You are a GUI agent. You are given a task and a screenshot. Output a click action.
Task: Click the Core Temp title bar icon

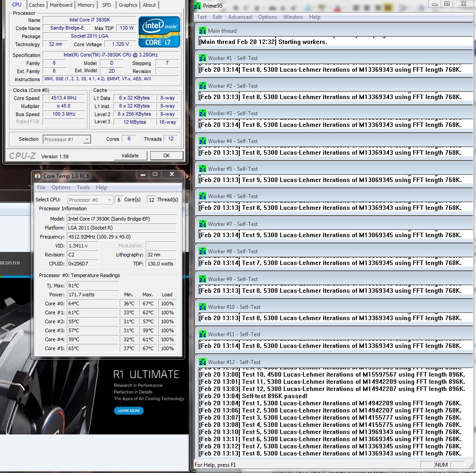[x=38, y=176]
